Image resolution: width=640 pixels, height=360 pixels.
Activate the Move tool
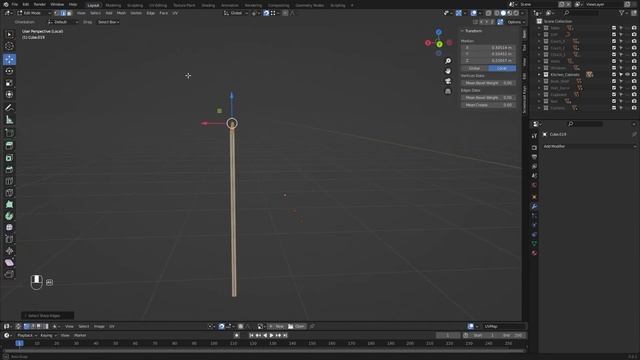[9, 59]
